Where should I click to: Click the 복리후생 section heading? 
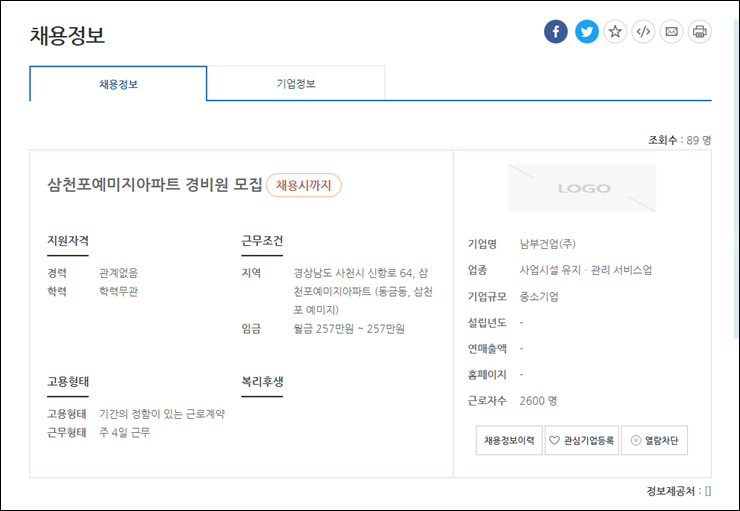[x=262, y=381]
